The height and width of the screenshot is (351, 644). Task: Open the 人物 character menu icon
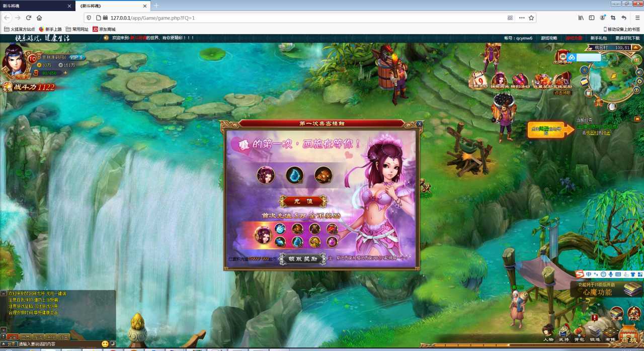[x=548, y=331]
